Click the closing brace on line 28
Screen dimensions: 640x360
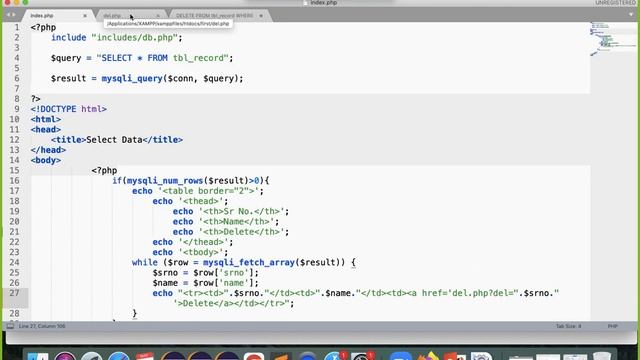point(134,313)
